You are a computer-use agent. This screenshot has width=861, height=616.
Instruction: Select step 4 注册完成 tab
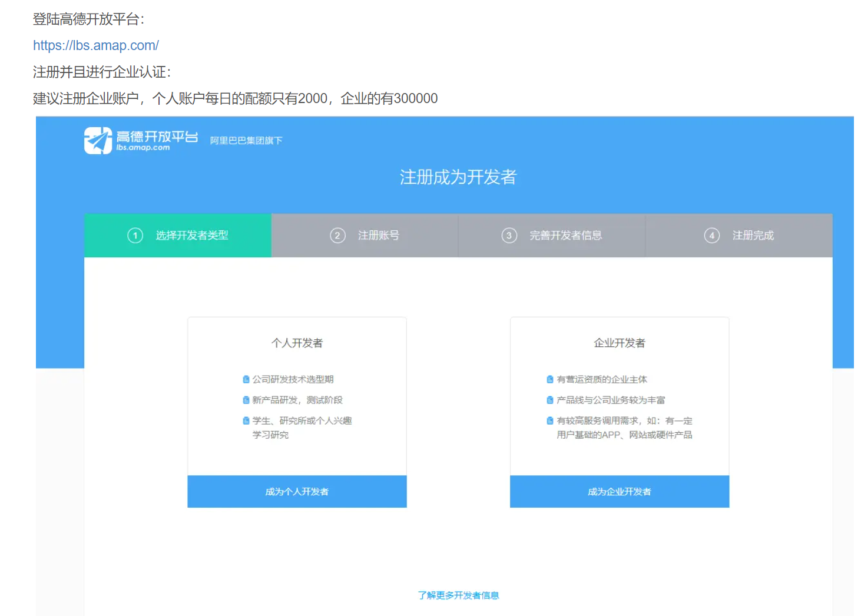pos(739,236)
